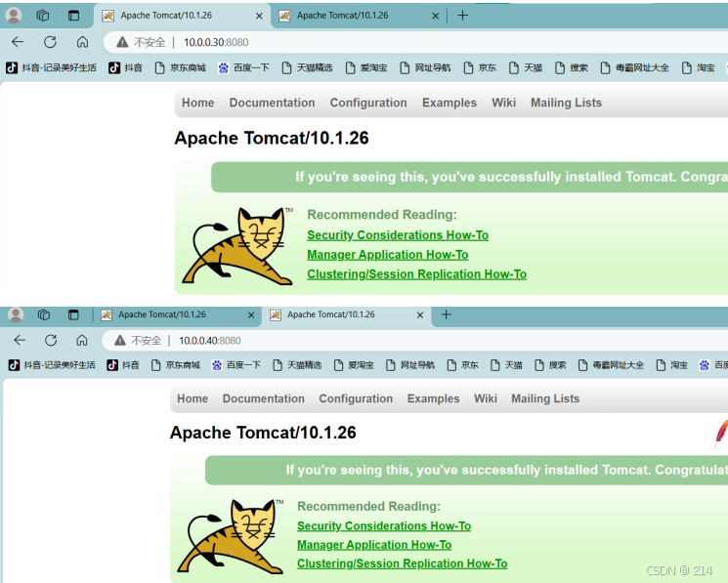Open Manager Application How-To in bottom page
This screenshot has height=583, width=728.
point(374,545)
